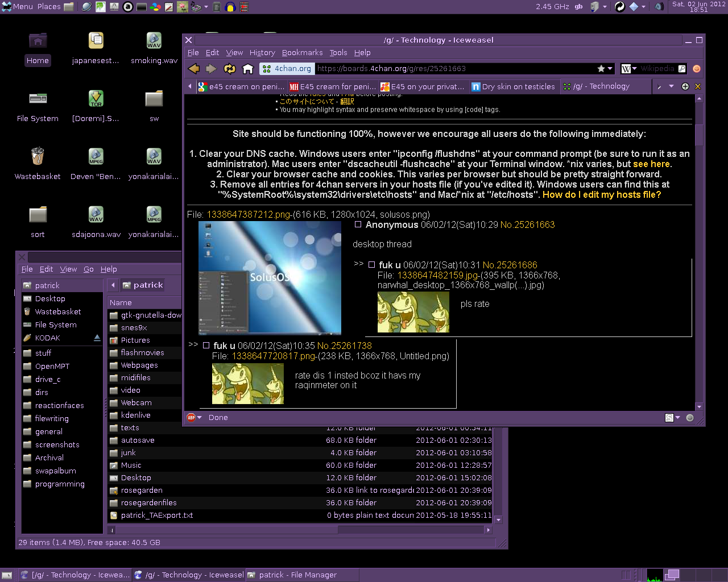
Task: Click the orange smiley icon in Iceweasel toolbar
Action: pyautogui.click(x=696, y=69)
